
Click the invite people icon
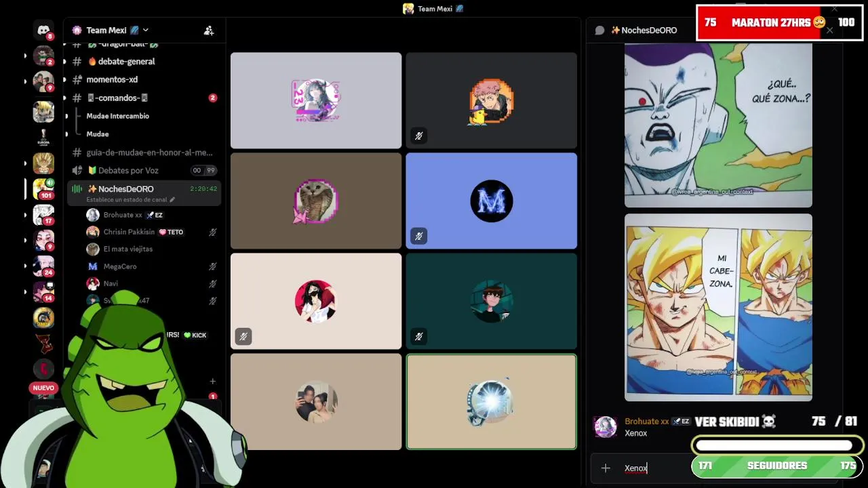209,30
